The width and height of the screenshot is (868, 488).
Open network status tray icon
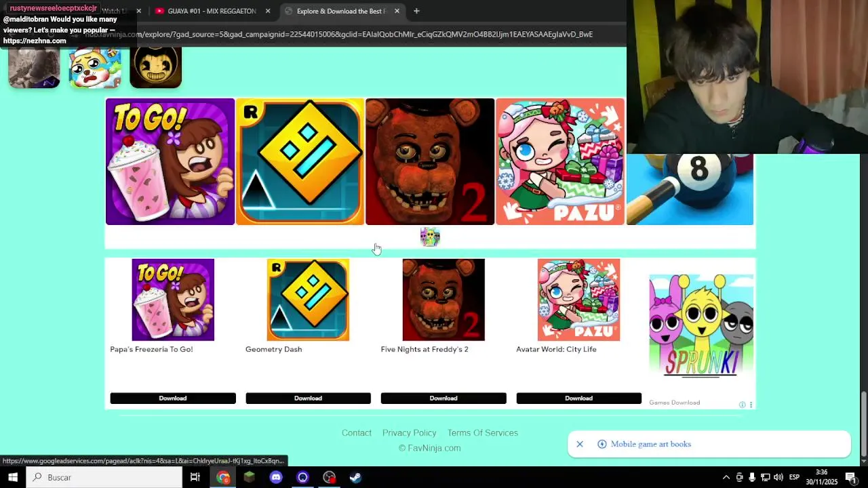[x=765, y=477]
